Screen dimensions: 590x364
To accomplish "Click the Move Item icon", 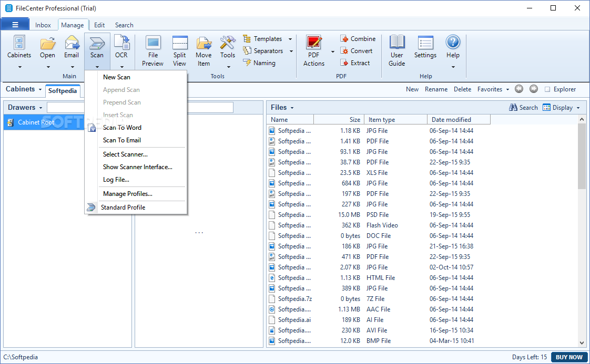I will (x=204, y=43).
